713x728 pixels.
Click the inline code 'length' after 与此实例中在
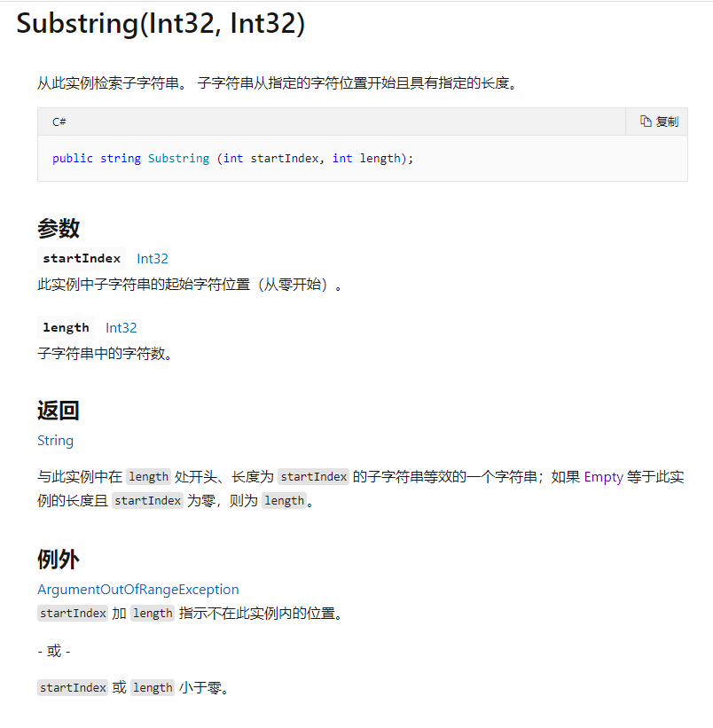click(149, 477)
